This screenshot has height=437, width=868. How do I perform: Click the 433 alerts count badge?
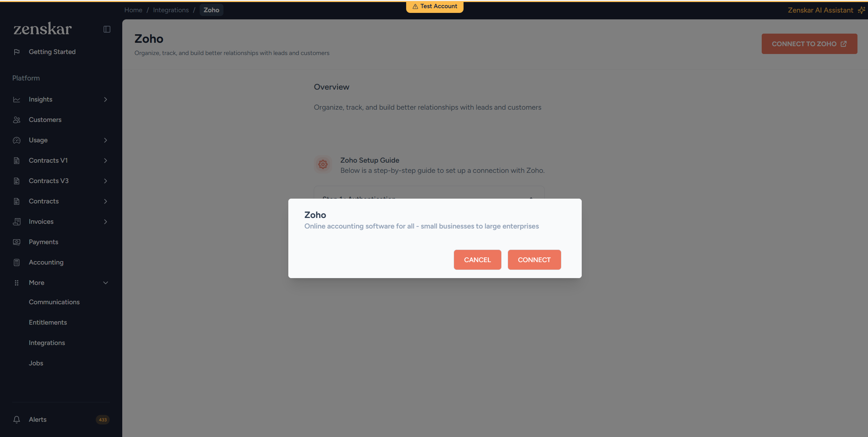[x=103, y=420]
